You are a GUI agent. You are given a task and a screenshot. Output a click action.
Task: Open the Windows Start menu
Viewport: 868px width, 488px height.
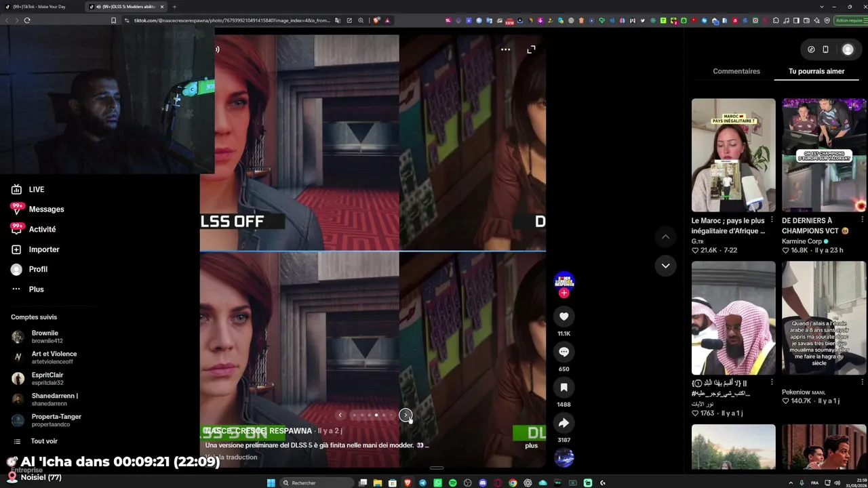point(271,483)
